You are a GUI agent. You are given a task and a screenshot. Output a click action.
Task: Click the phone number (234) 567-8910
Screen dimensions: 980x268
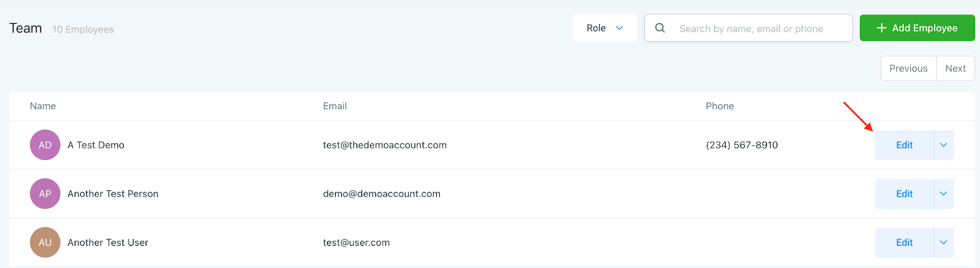click(x=742, y=145)
